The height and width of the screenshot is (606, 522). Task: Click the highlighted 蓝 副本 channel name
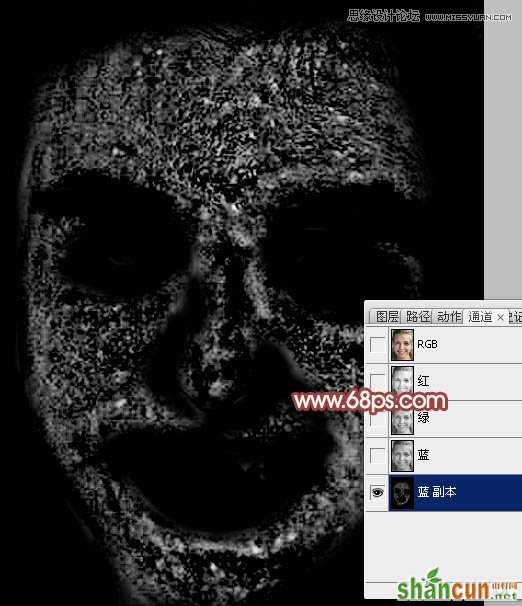[x=437, y=492]
